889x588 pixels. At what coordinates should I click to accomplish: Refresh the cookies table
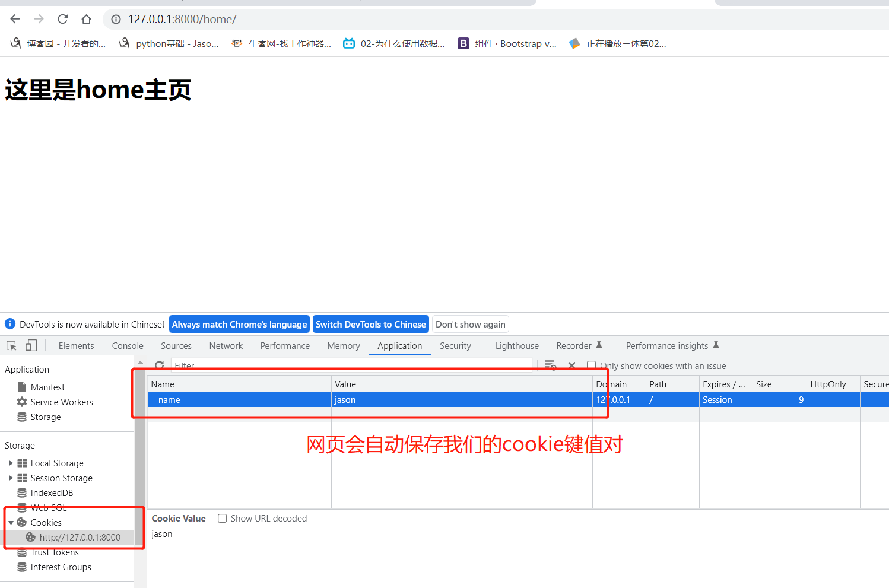(160, 365)
